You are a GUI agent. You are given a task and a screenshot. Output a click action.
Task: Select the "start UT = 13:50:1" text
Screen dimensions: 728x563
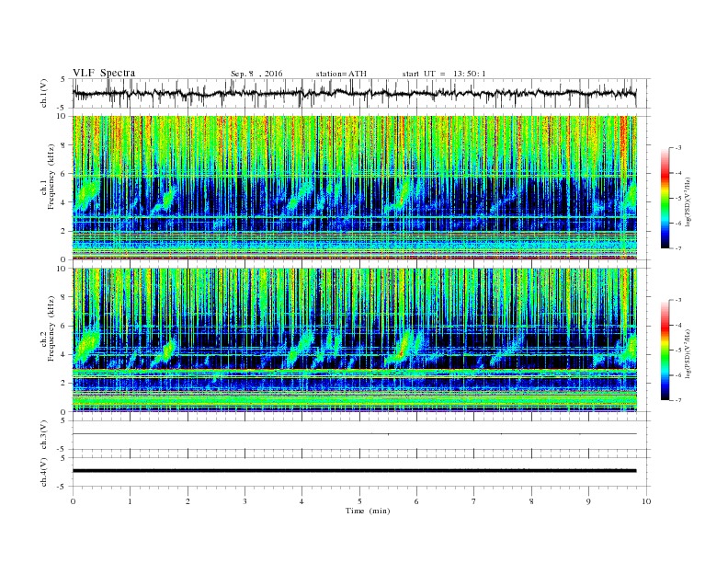444,74
